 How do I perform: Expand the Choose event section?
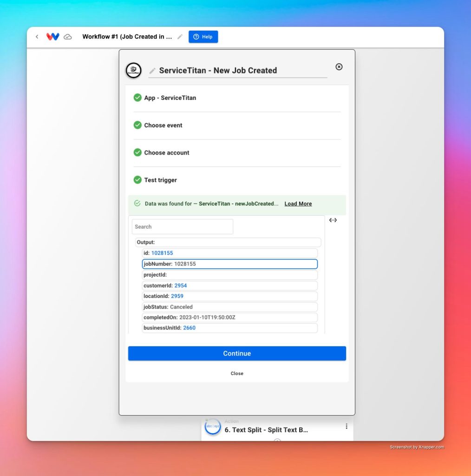tap(237, 125)
